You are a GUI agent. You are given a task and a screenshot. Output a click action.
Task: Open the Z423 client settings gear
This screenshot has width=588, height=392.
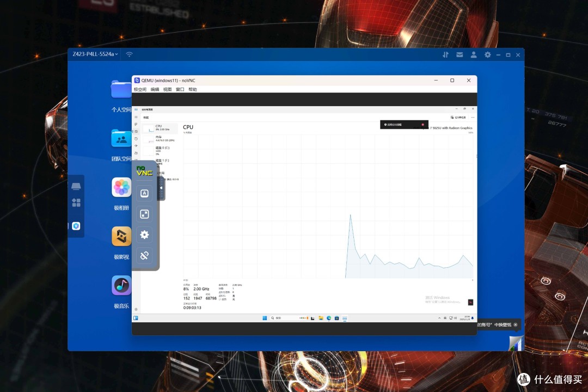[487, 55]
